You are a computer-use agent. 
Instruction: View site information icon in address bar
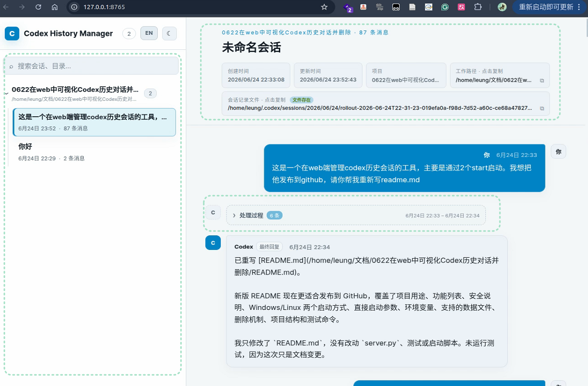point(74,7)
